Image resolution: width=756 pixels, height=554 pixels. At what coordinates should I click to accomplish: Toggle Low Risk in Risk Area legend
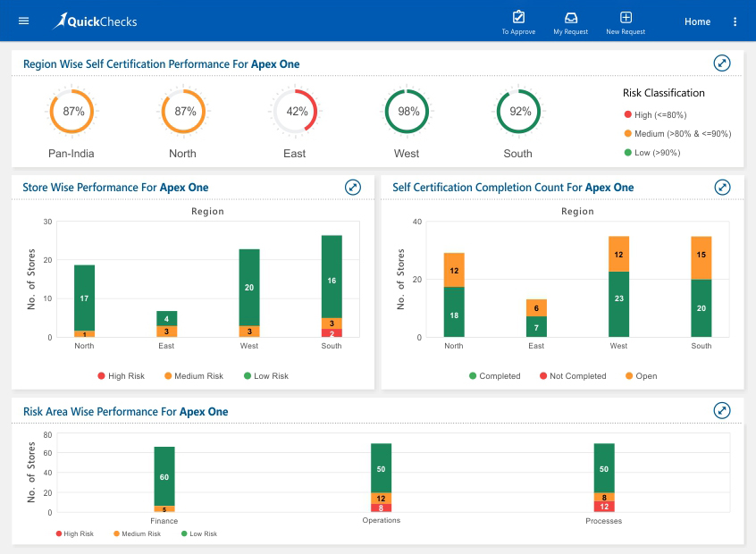tap(199, 533)
